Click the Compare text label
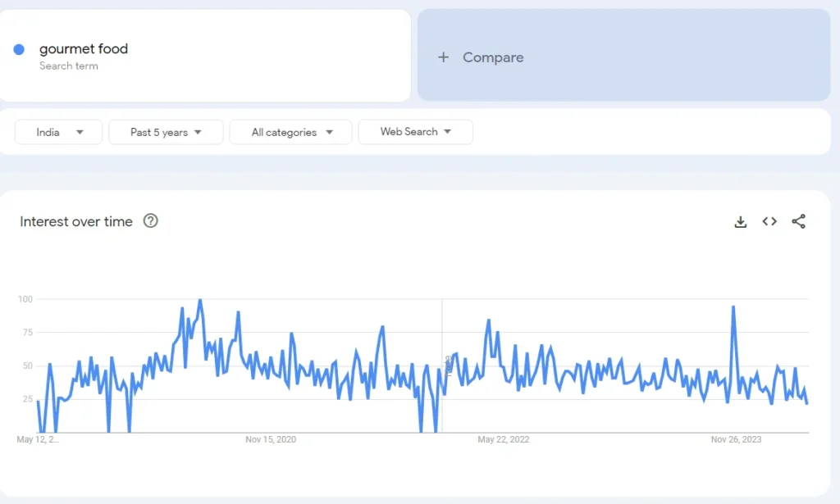Viewport: 840px width, 504px height. (493, 57)
